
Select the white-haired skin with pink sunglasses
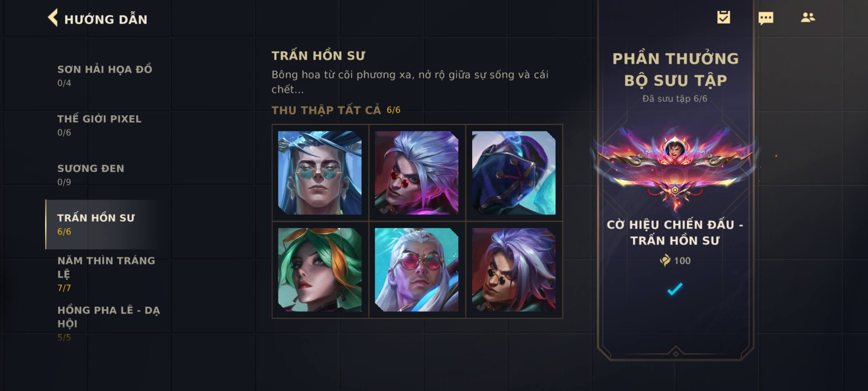click(417, 270)
